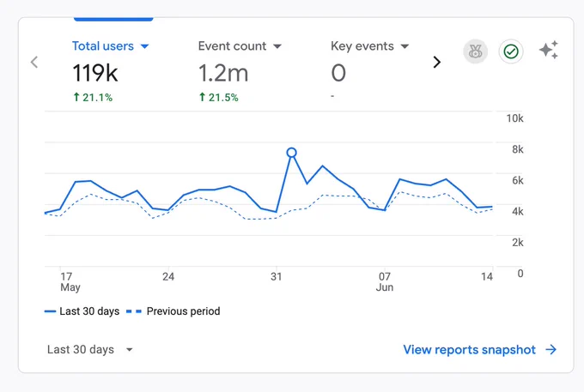The image size is (584, 392).
Task: Open the Key events dropdown arrow
Action: (x=405, y=46)
